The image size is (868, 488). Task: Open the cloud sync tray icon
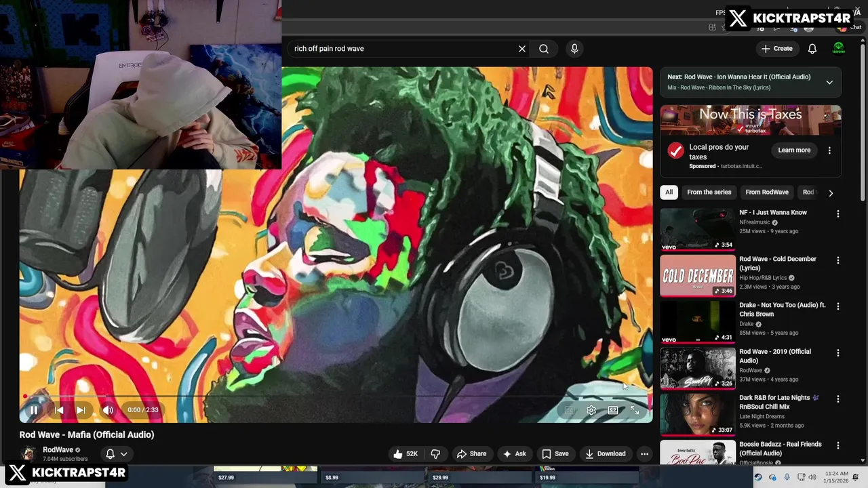pos(772,477)
